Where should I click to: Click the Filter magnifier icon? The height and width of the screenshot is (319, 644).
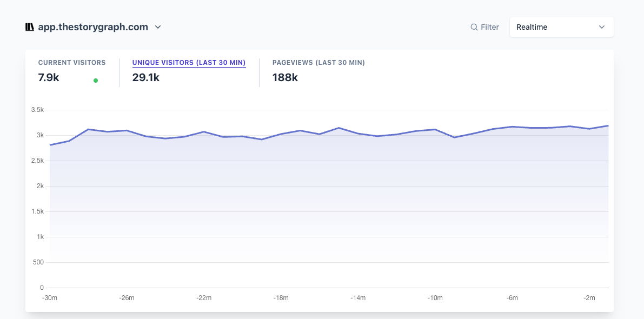pos(474,27)
